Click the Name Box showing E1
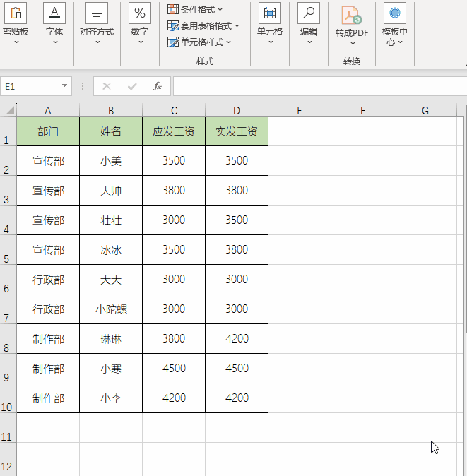 click(x=36, y=86)
